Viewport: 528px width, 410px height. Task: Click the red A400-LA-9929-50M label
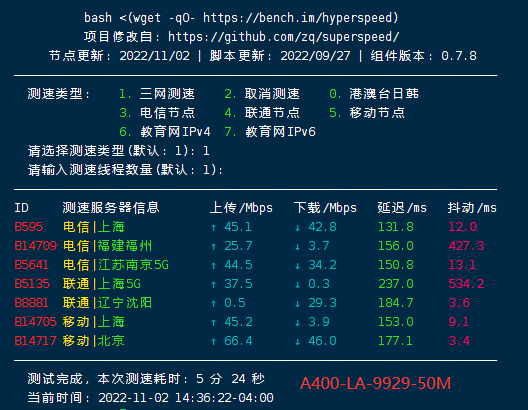click(x=375, y=383)
